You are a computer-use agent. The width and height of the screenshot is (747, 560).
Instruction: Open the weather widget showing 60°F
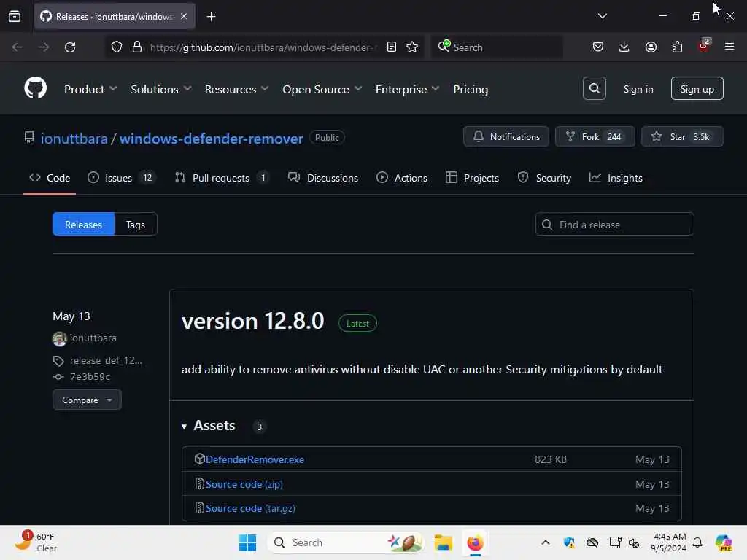pos(36,542)
